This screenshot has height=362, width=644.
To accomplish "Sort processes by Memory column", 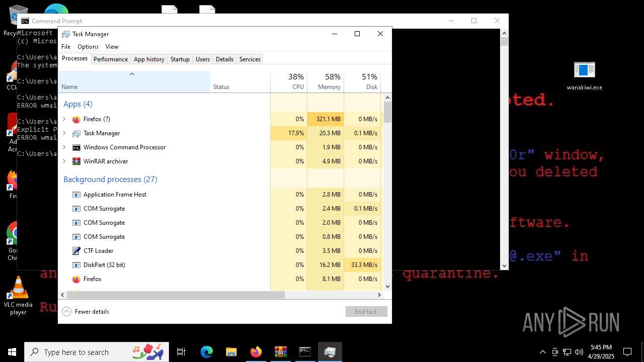I will [x=326, y=82].
